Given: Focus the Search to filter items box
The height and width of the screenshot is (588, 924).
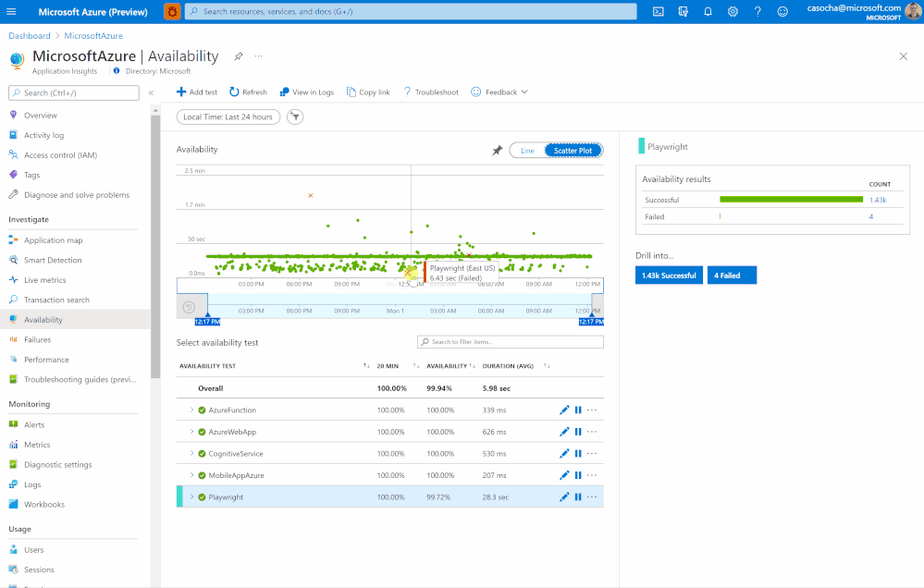Looking at the screenshot, I should coord(511,342).
